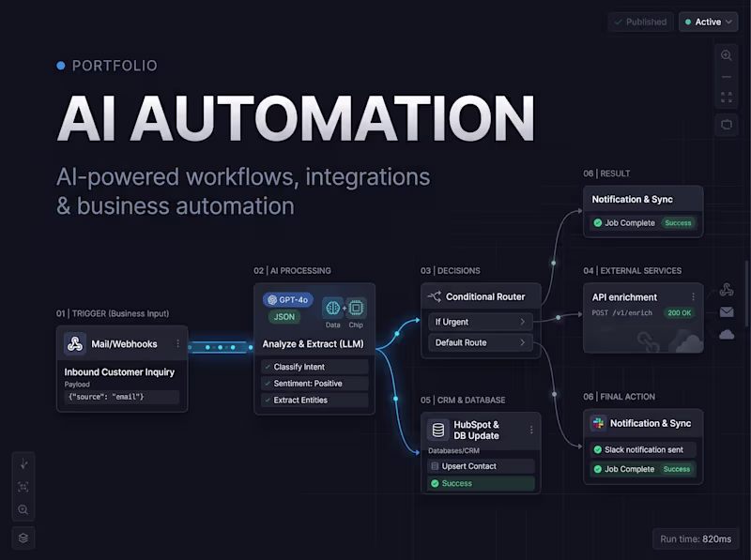Viewport: 751px width, 560px height.
Task: Click the Inbound Customer Inquiry heading
Action: [119, 371]
